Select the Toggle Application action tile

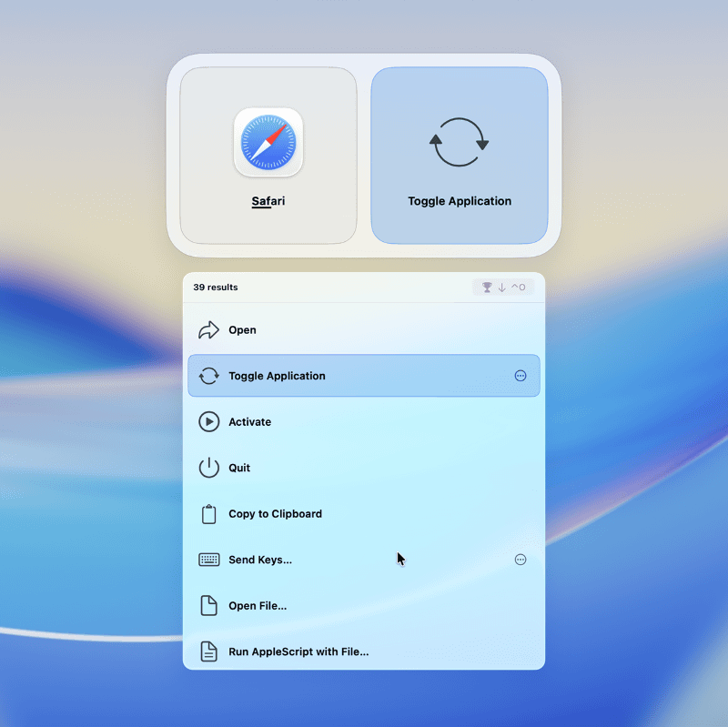[x=460, y=156]
